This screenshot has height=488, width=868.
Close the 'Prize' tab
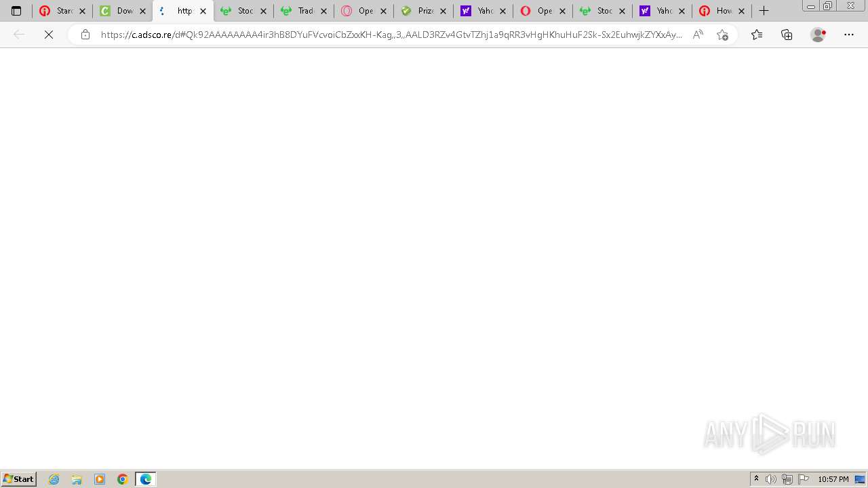pos(443,11)
